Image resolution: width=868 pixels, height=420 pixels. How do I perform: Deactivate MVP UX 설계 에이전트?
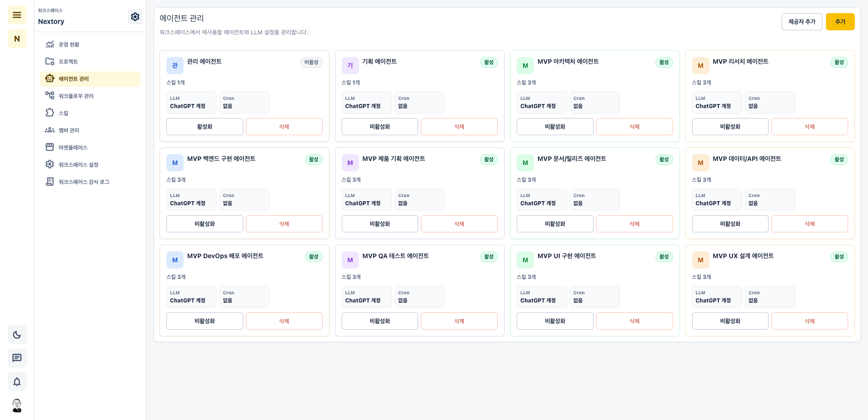tap(730, 321)
